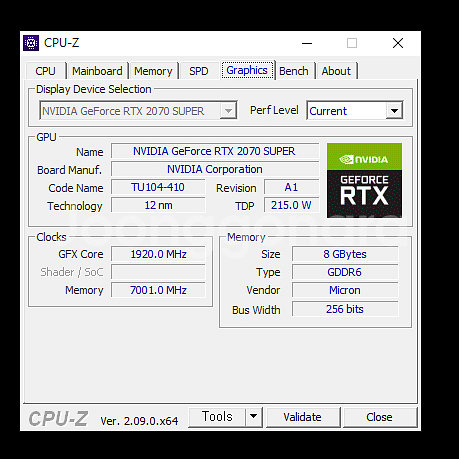The image size is (459, 459).
Task: Open the About tab
Action: click(x=336, y=71)
